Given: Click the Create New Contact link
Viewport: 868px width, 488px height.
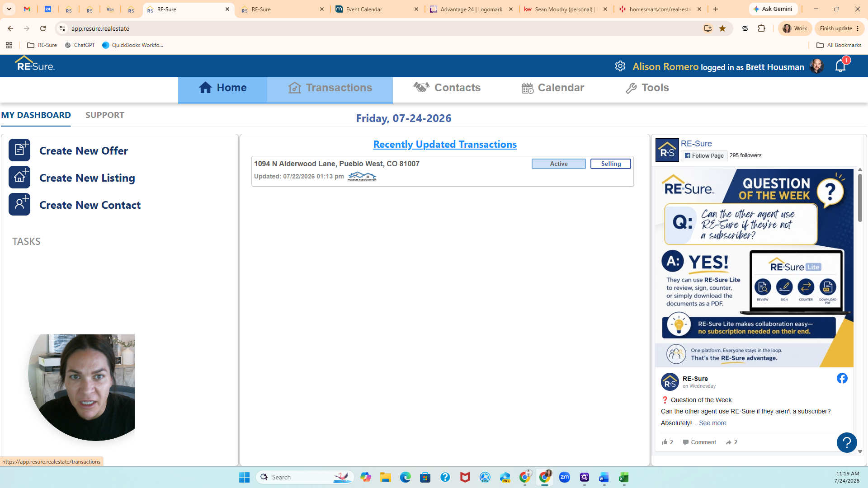Looking at the screenshot, I should click(x=90, y=205).
